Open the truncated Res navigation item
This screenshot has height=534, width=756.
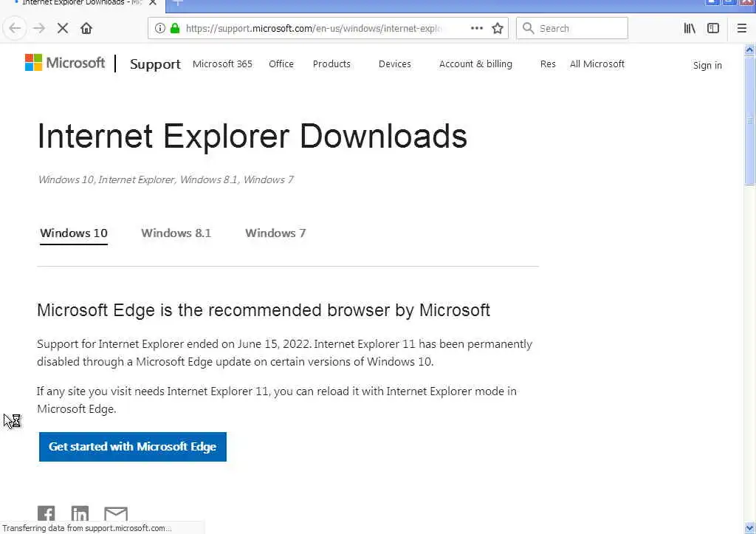click(548, 64)
